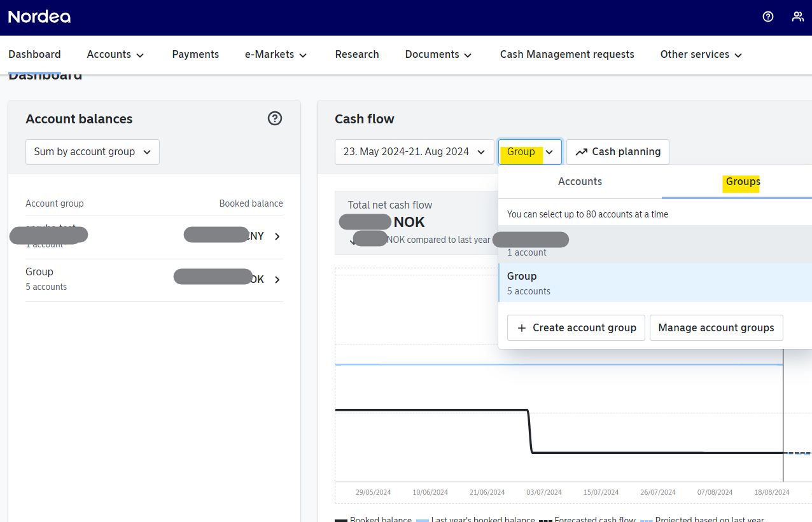
Task: Click the chevron on the first account group row
Action: click(x=276, y=236)
